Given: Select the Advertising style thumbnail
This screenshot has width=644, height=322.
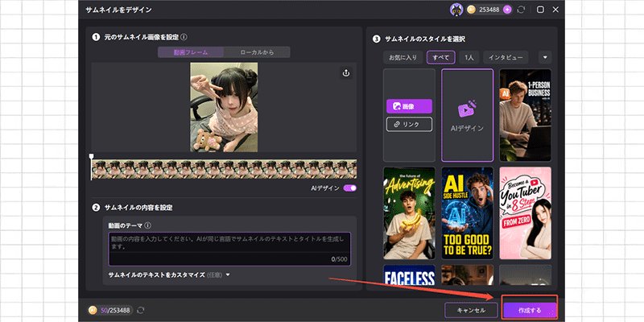Looking at the screenshot, I should (409, 213).
